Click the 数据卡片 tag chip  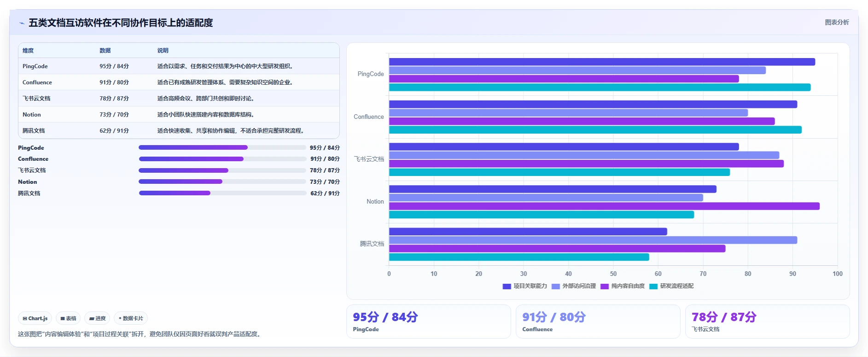(x=131, y=318)
